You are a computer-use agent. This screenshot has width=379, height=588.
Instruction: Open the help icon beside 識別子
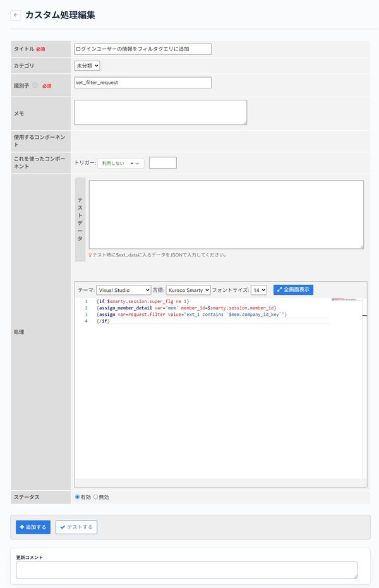click(x=35, y=85)
